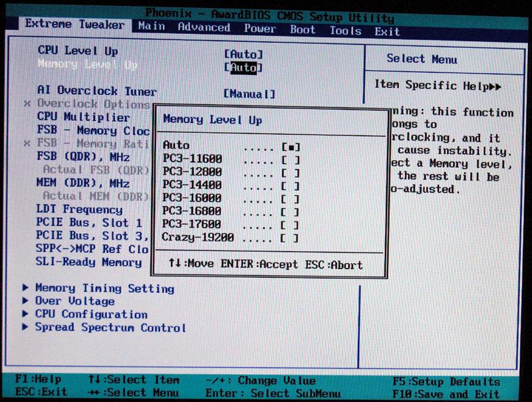Image resolution: width=532 pixels, height=402 pixels.
Task: Select the PCIE Bus, Slot 1 row
Action: pyautogui.click(x=89, y=223)
